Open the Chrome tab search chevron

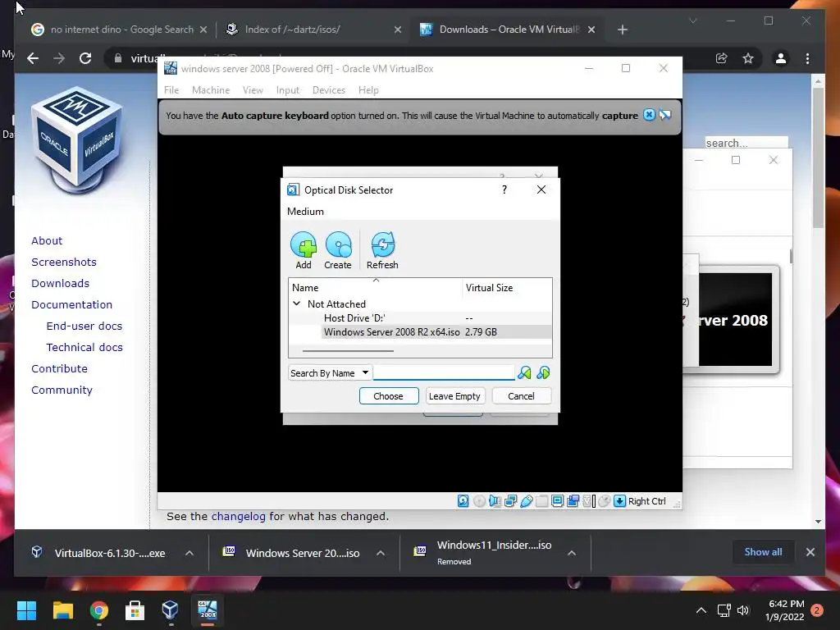click(x=692, y=21)
